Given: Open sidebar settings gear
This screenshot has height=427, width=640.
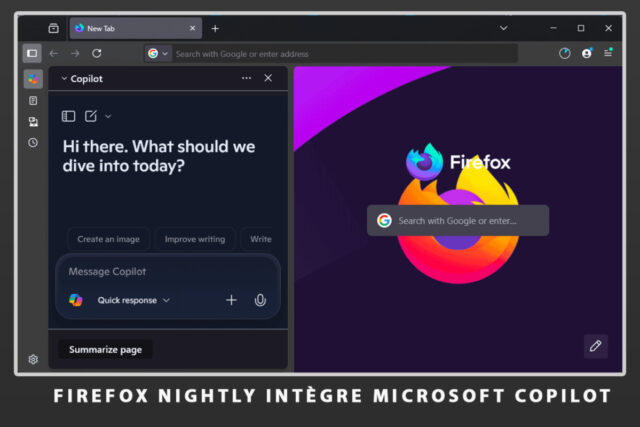Looking at the screenshot, I should (33, 359).
